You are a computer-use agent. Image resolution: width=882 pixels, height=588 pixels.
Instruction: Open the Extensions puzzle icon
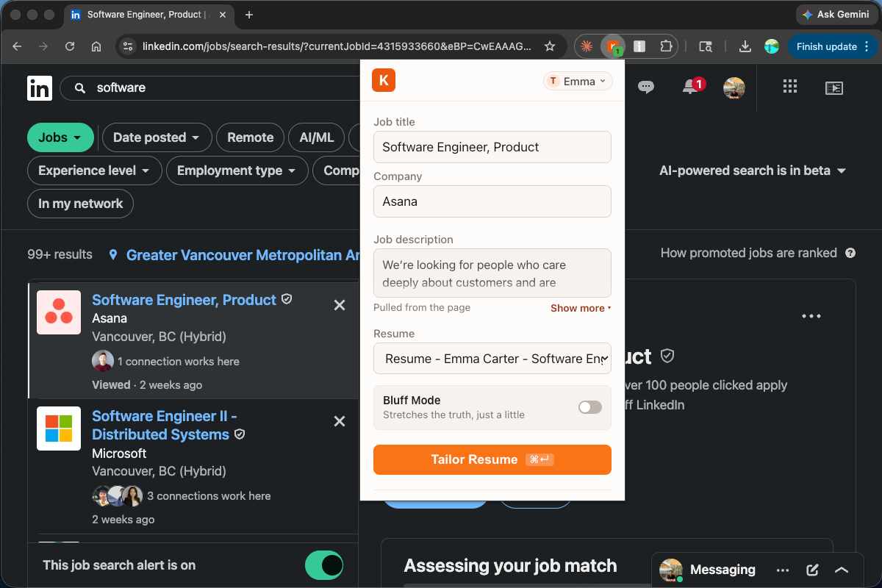pyautogui.click(x=665, y=46)
